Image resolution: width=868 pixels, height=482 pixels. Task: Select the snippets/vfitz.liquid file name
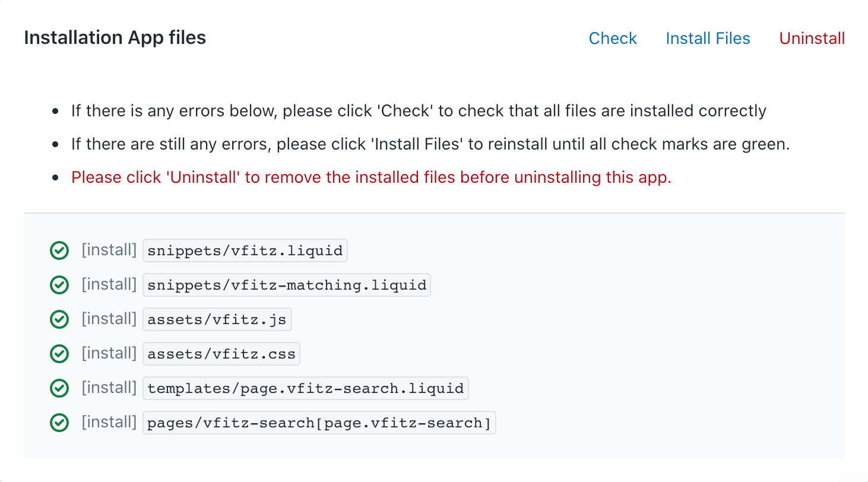245,251
